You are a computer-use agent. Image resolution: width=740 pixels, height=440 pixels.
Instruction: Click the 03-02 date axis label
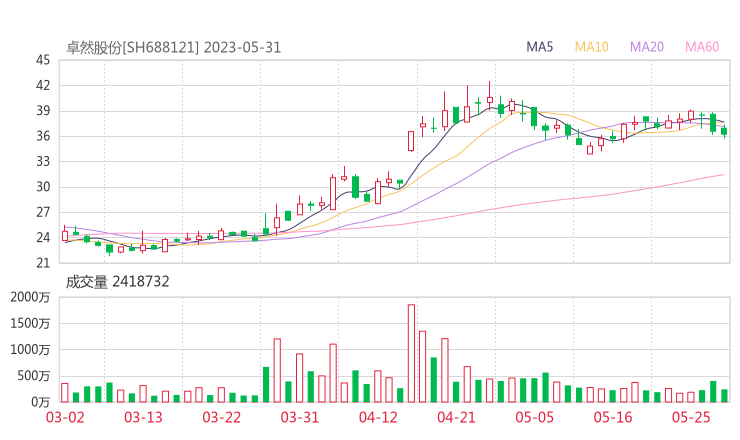(x=65, y=417)
